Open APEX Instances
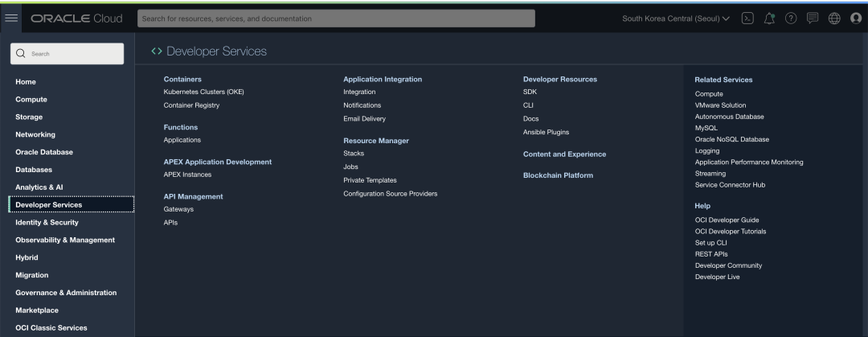The height and width of the screenshot is (337, 868). tap(187, 175)
